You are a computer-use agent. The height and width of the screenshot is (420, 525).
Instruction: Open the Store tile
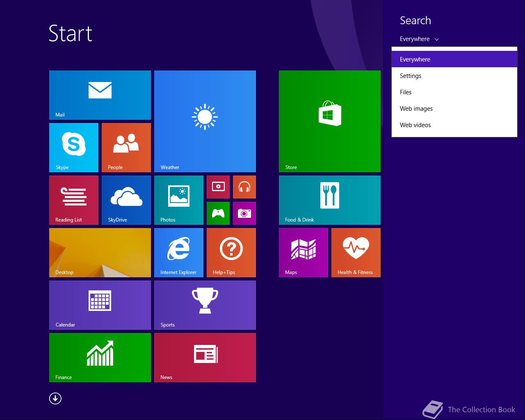point(330,121)
